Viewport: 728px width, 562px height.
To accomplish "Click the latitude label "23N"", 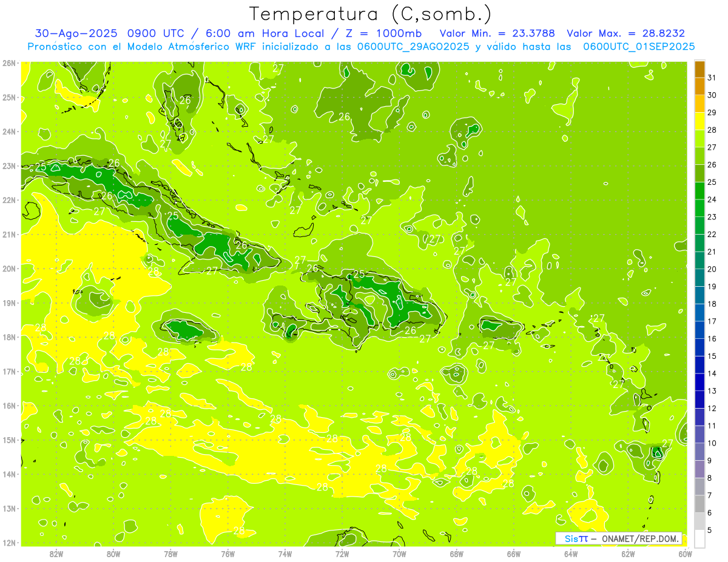I will (8, 166).
